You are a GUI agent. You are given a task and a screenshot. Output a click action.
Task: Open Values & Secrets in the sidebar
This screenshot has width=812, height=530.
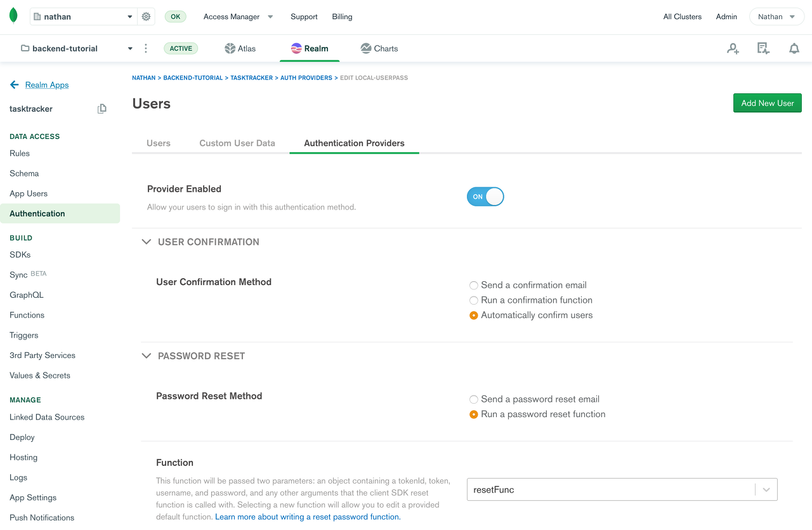point(40,375)
